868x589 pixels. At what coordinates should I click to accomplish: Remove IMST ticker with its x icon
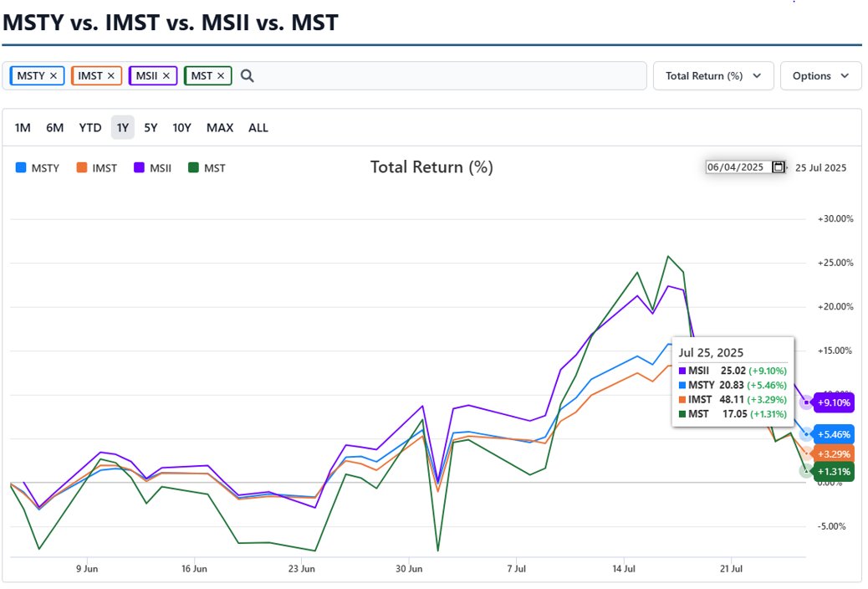pos(110,76)
